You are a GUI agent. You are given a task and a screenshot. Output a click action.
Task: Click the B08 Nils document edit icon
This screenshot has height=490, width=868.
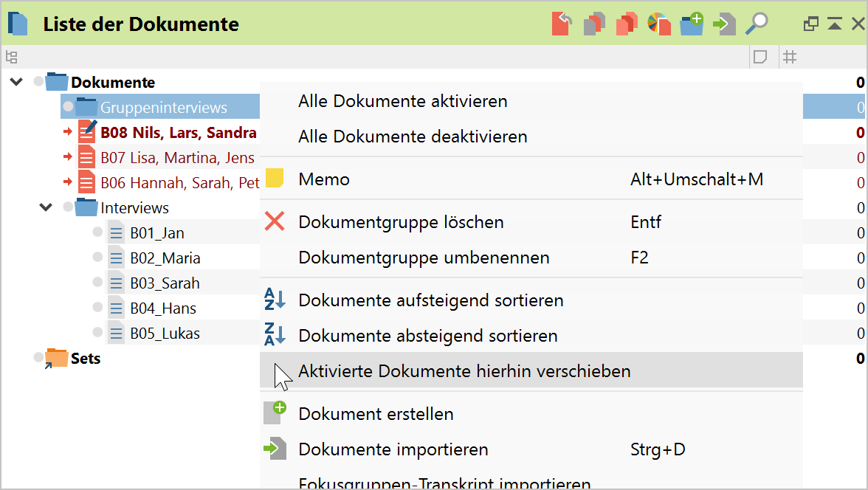87,132
